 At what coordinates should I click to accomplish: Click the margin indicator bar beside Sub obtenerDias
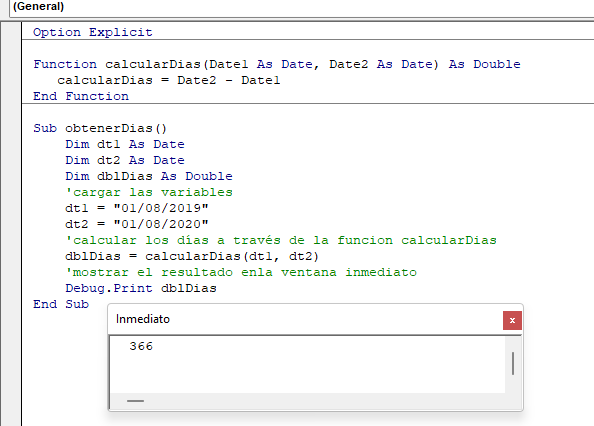(11, 128)
